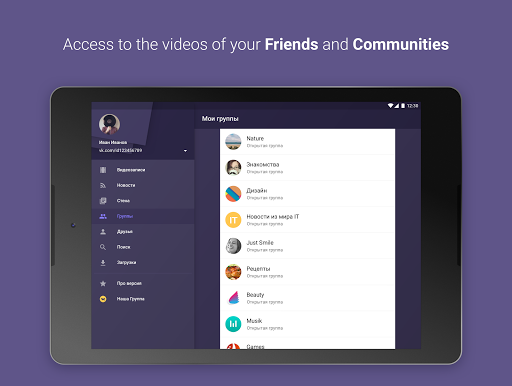Select the Стена wall icon
The width and height of the screenshot is (512, 386).
coord(103,201)
